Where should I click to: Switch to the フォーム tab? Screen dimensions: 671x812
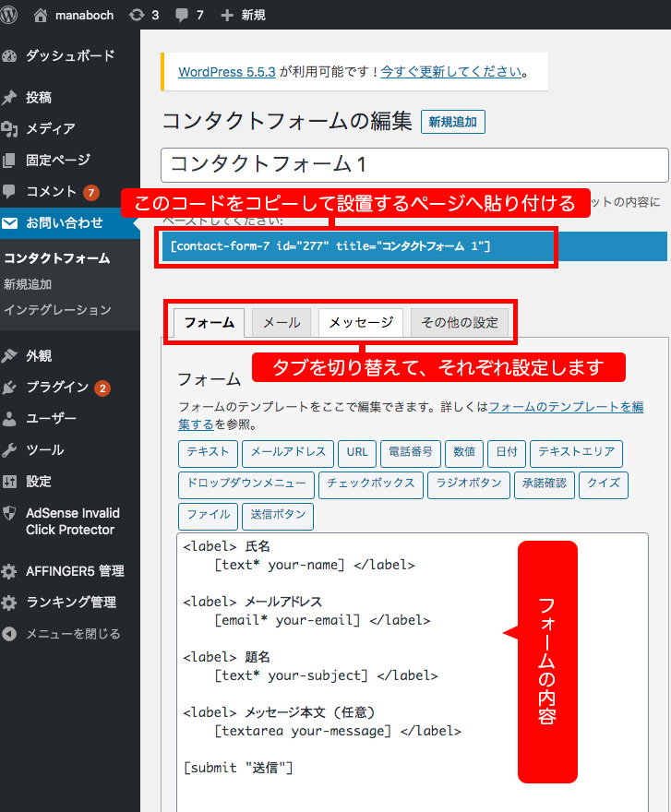pos(209,323)
